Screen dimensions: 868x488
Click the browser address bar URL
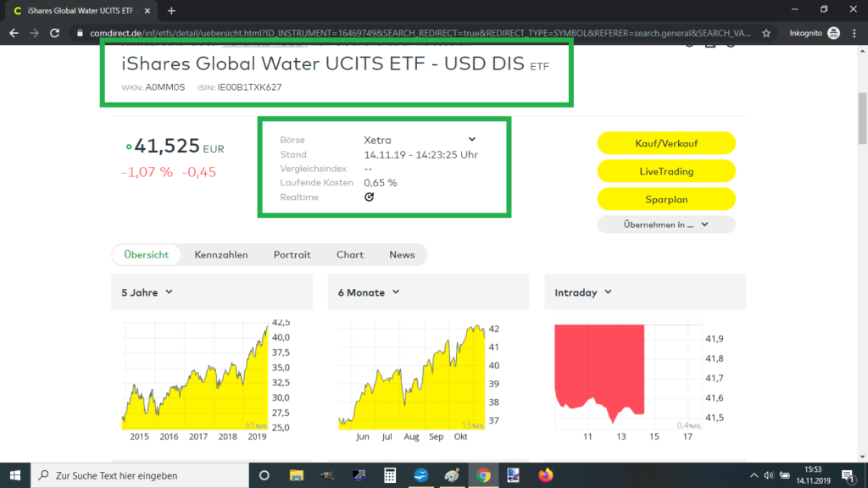[420, 33]
